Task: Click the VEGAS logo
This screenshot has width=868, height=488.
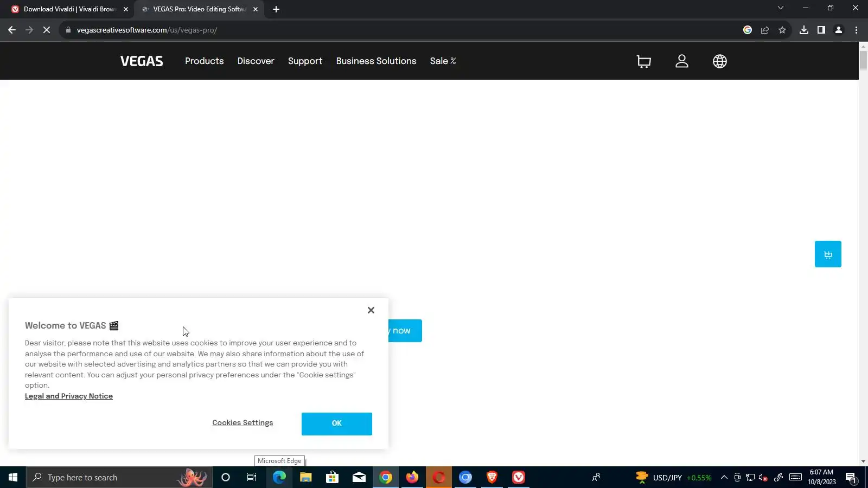Action: 142,61
